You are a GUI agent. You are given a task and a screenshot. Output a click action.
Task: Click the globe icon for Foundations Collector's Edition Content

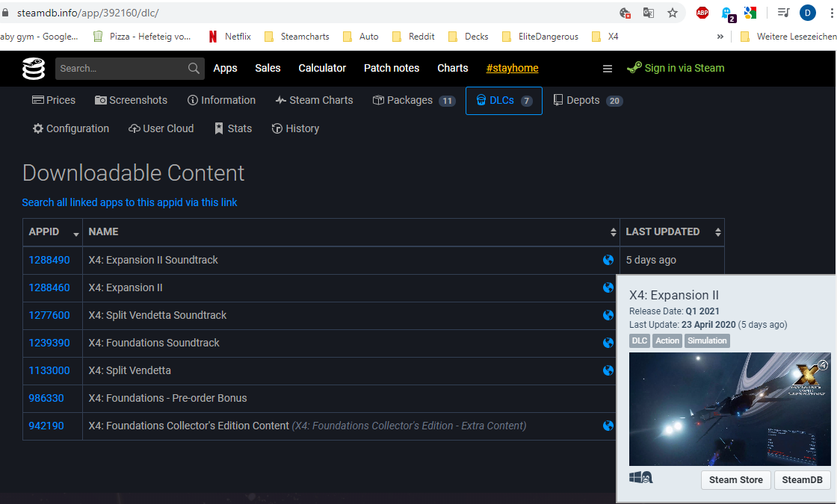(x=608, y=426)
